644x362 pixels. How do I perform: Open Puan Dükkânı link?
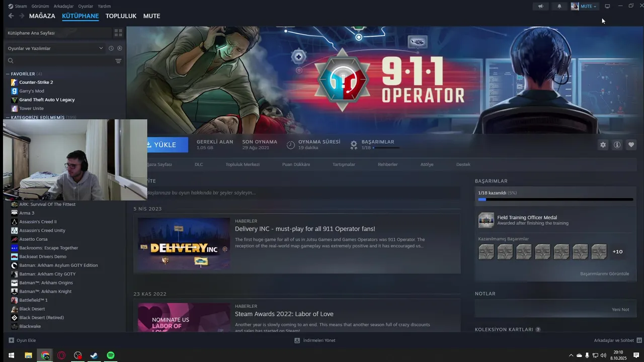(296, 164)
